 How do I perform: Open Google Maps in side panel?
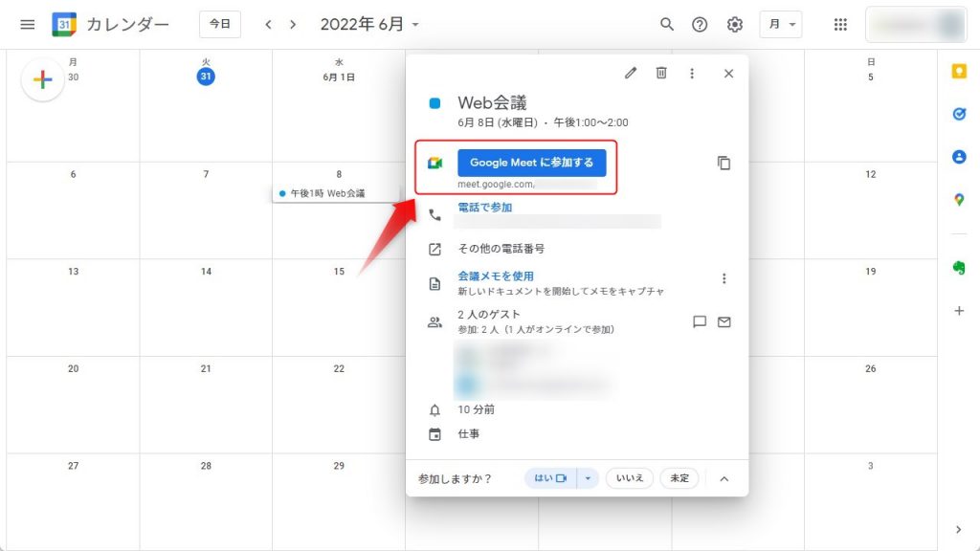click(x=959, y=200)
